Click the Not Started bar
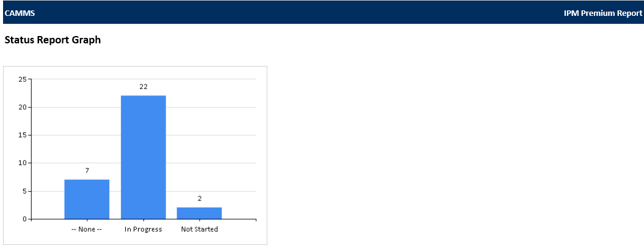This screenshot has width=644, height=251. pyautogui.click(x=200, y=213)
